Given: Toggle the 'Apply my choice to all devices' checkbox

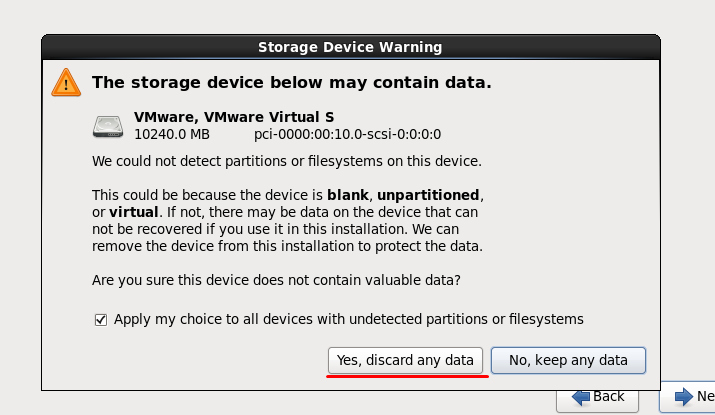Looking at the screenshot, I should click(x=100, y=319).
